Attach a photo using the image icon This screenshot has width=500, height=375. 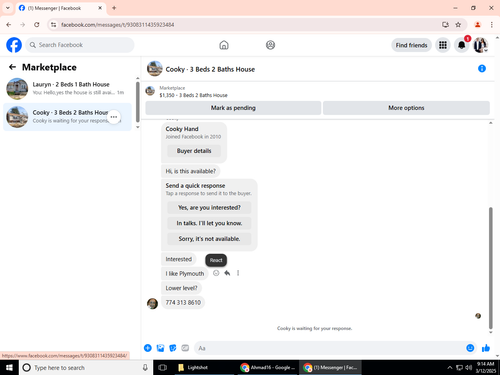pos(160,348)
